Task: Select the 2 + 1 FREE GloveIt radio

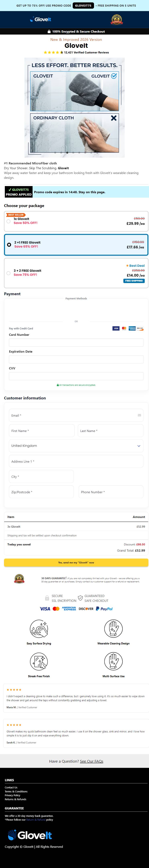Action: tap(9, 245)
